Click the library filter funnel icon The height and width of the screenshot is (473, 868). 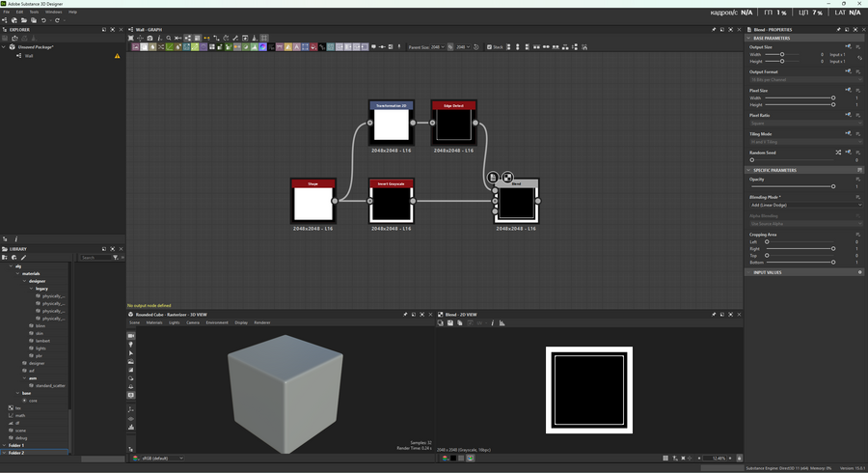tap(115, 258)
